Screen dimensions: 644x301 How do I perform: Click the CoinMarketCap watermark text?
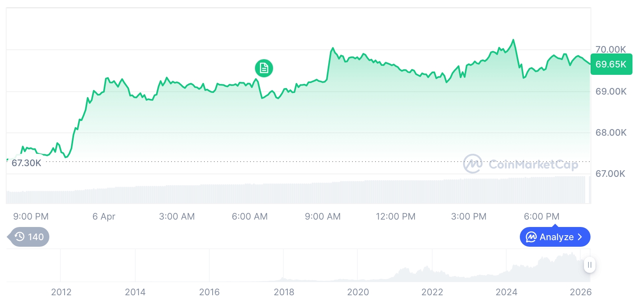533,164
